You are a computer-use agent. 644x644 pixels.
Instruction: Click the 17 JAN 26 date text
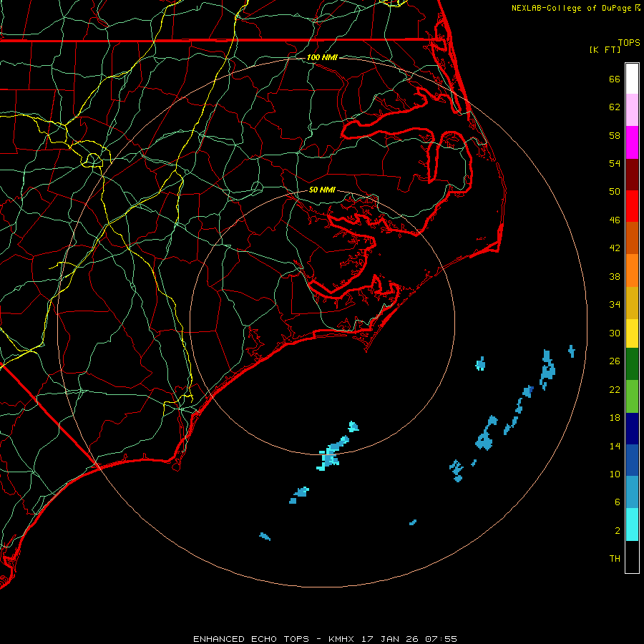390,639
